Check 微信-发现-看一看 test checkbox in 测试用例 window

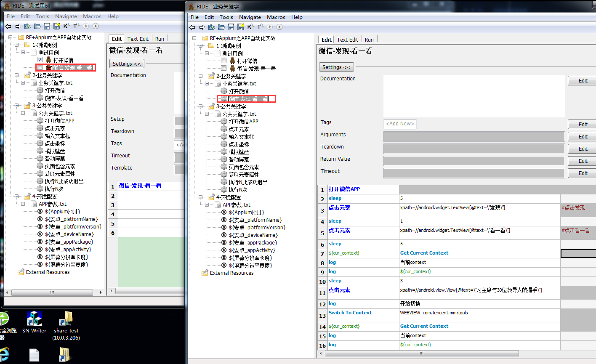pos(40,67)
